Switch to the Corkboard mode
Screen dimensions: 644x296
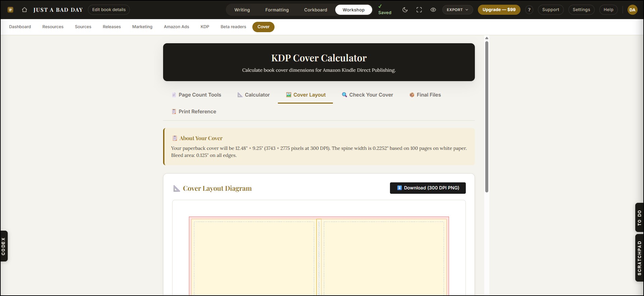click(315, 10)
